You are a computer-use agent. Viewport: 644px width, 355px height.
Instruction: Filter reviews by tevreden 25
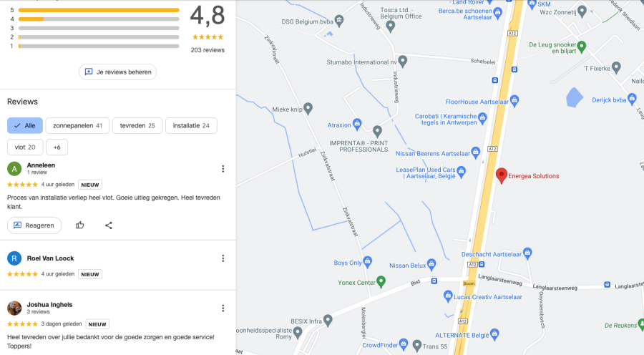point(137,126)
